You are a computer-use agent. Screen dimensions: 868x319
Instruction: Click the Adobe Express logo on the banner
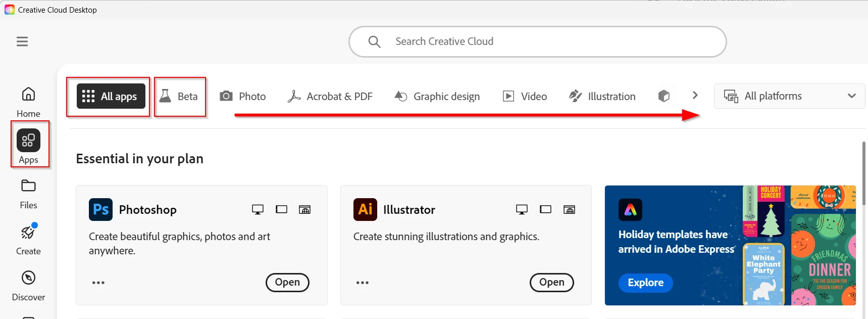tap(630, 209)
